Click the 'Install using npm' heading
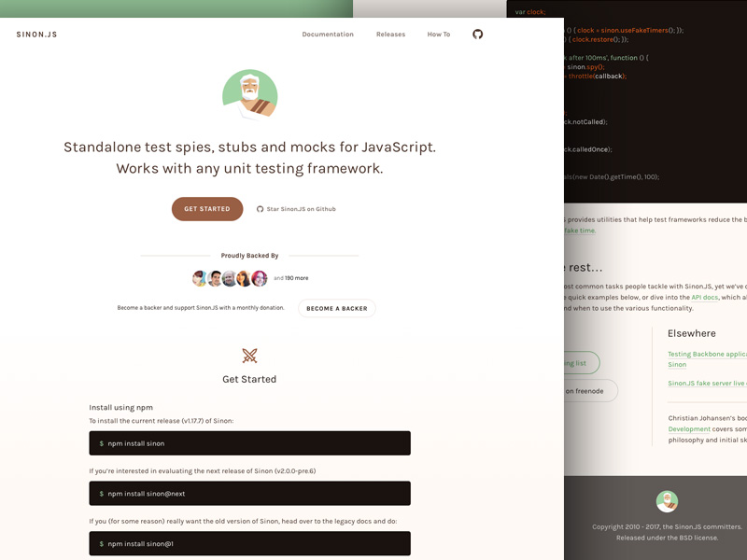747x560 pixels. 121,408
